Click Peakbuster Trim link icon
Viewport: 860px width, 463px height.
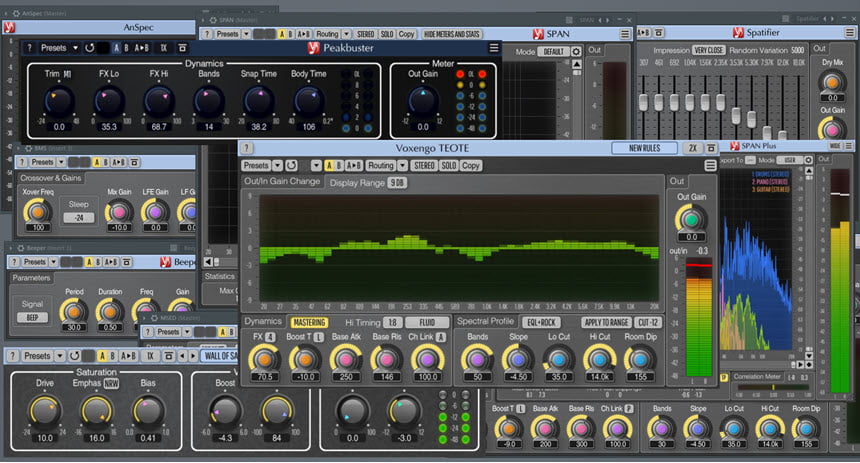pos(67,74)
